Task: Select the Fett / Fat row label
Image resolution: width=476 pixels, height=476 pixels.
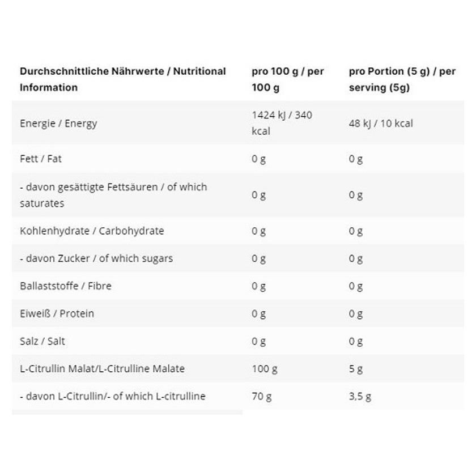Action: coord(40,159)
